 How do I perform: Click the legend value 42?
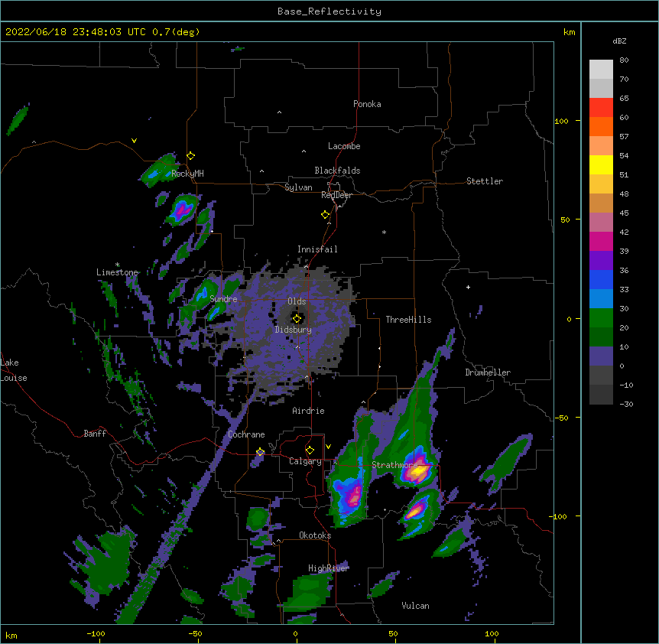coord(624,232)
